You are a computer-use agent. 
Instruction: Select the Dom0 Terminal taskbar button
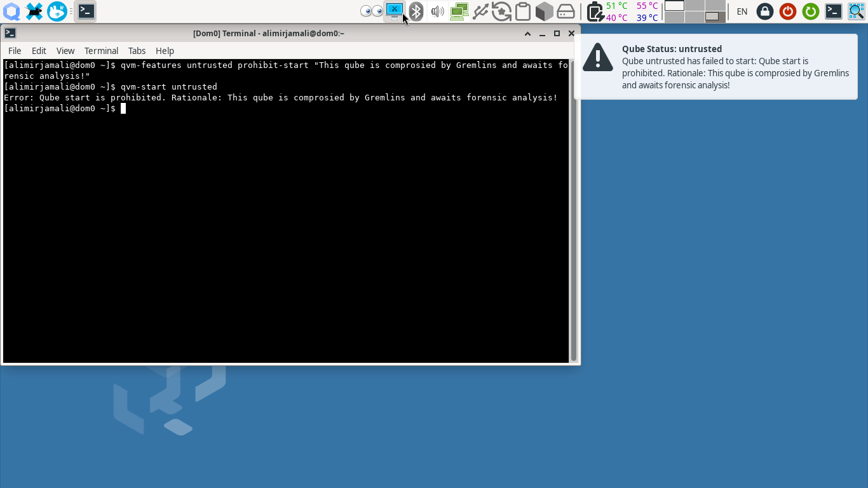click(x=86, y=11)
